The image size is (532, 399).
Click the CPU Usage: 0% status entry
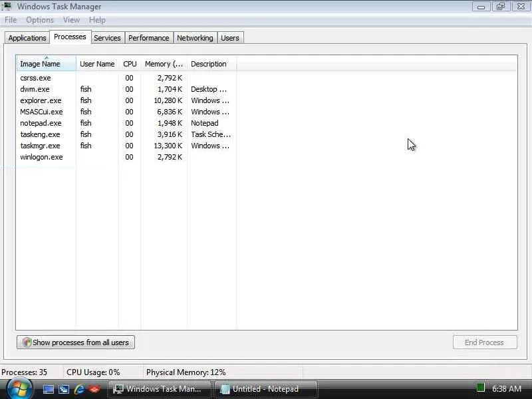coord(93,372)
